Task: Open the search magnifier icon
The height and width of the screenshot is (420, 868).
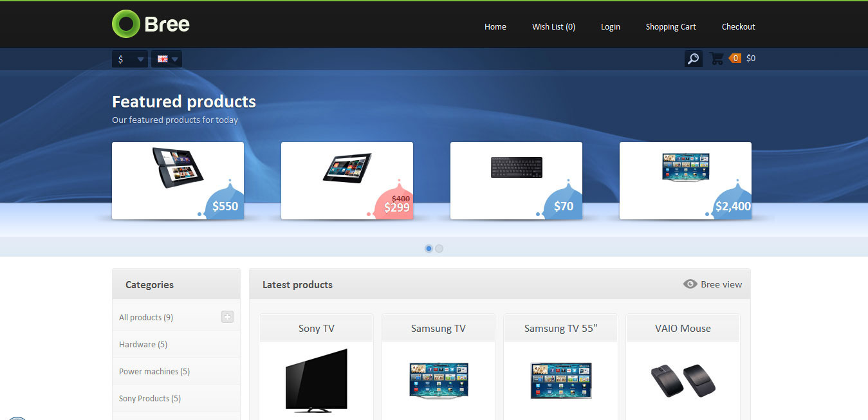Action: 693,59
